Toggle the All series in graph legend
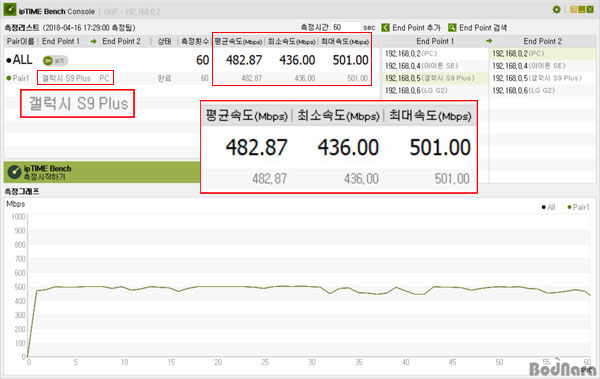 548,207
